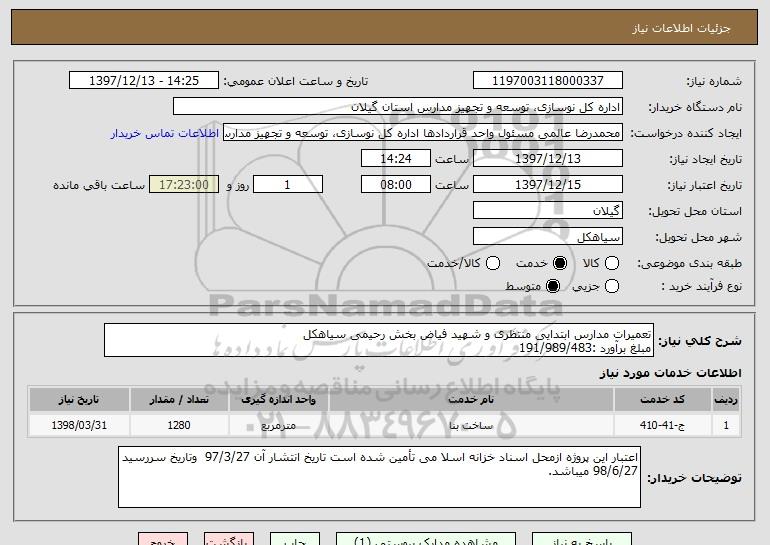The width and height of the screenshot is (770, 545).
Task: Click the validity date field 1397/12/15
Action: tap(548, 185)
